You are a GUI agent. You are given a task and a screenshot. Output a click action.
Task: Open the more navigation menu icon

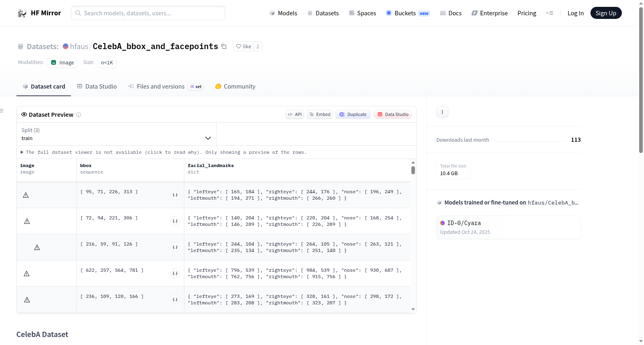click(549, 13)
